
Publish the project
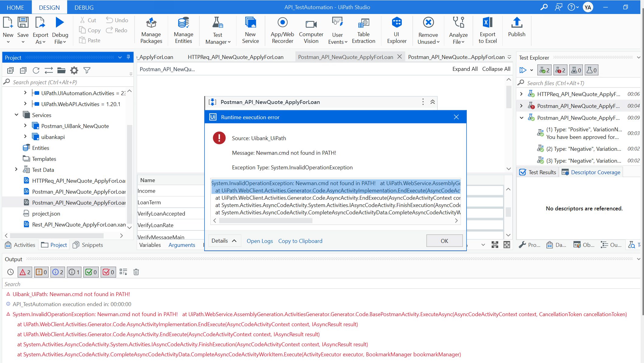(517, 27)
